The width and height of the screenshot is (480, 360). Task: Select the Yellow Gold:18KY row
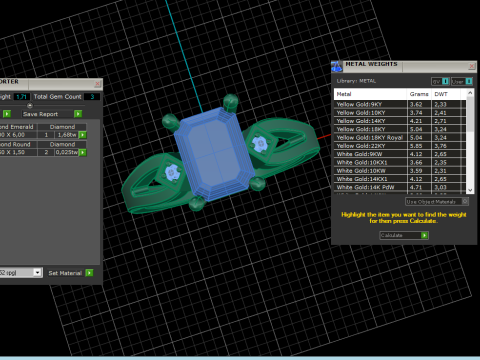pos(400,129)
